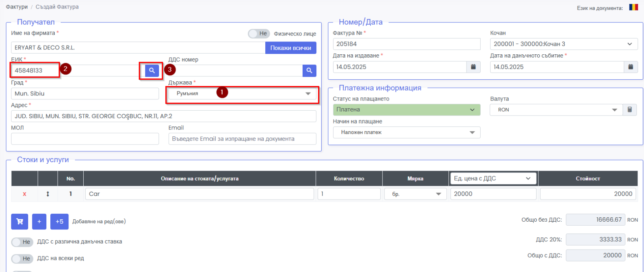The height and width of the screenshot is (272, 644).
Task: Delete row 1 with the red x
Action: pyautogui.click(x=25, y=194)
